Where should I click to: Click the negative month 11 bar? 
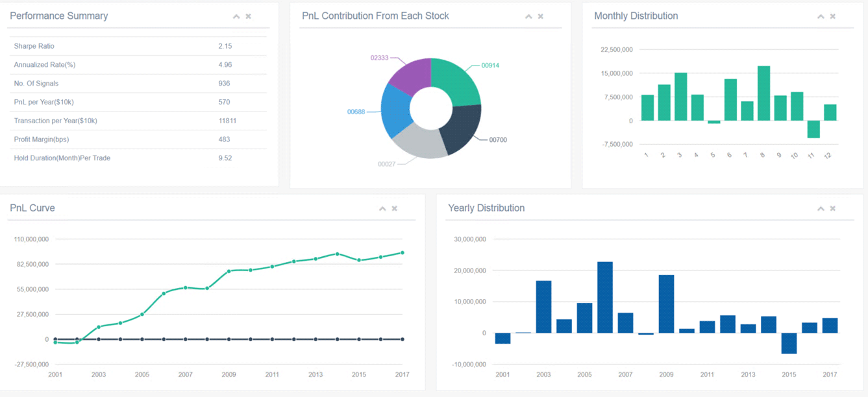click(813, 129)
